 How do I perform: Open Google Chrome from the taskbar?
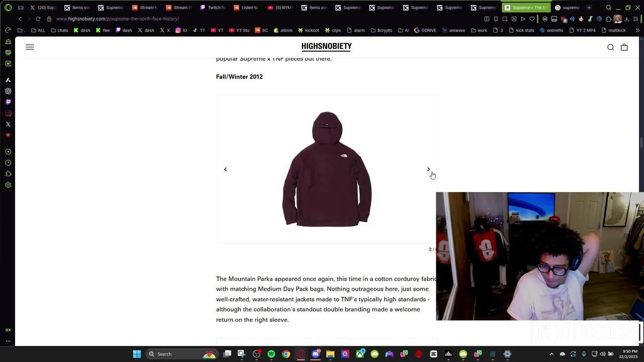[286, 354]
